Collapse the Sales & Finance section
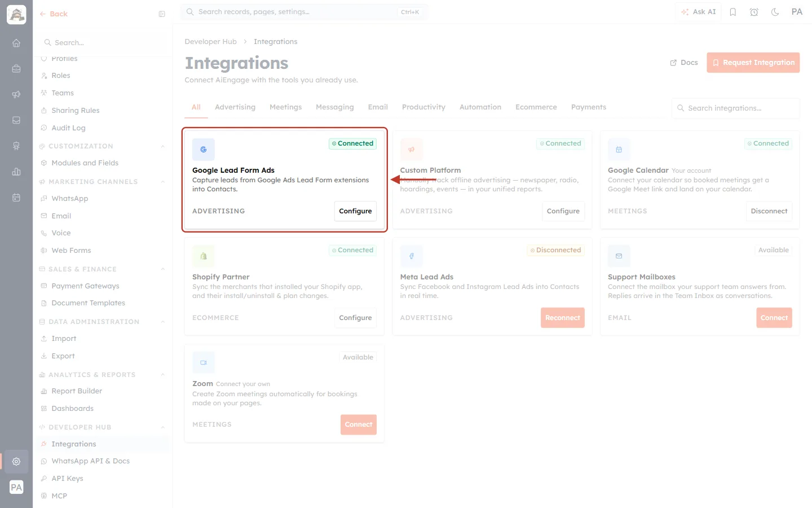 (163, 269)
